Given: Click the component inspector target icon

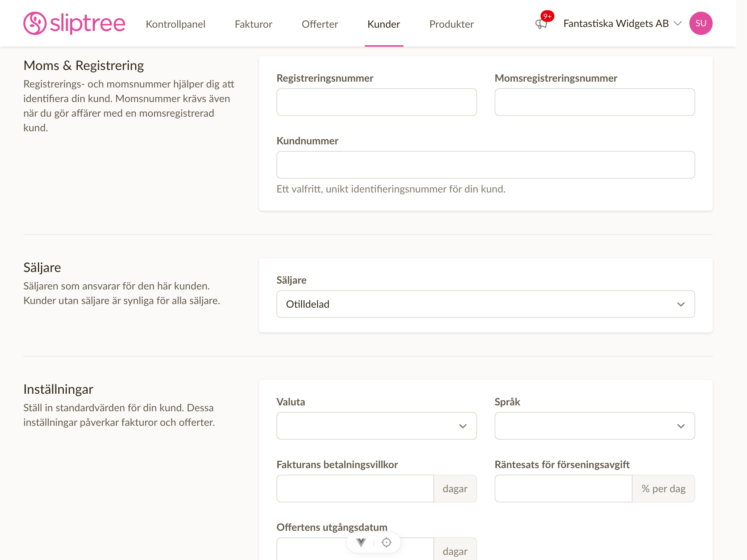Looking at the screenshot, I should click(386, 542).
